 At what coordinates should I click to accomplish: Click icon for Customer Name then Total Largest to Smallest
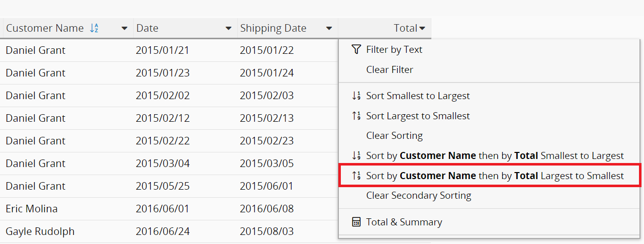pyautogui.click(x=356, y=176)
